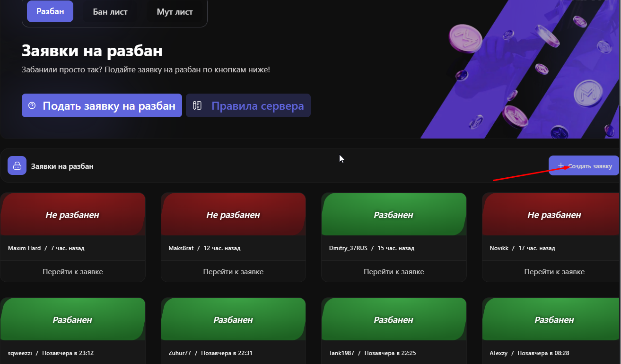Viewport: 621px width, 364px height.
Task: Open MaksBrat's request via Перейти к заявке
Action: click(233, 272)
